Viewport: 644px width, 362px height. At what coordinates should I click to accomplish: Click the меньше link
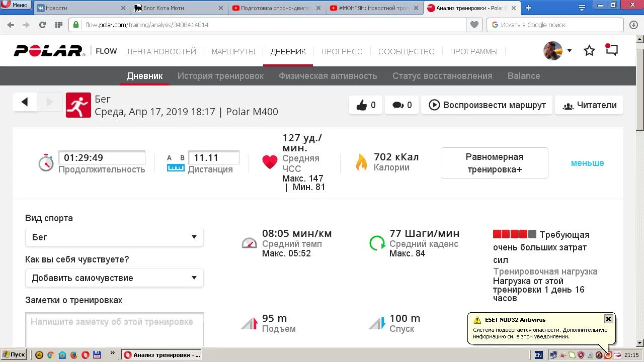(587, 163)
